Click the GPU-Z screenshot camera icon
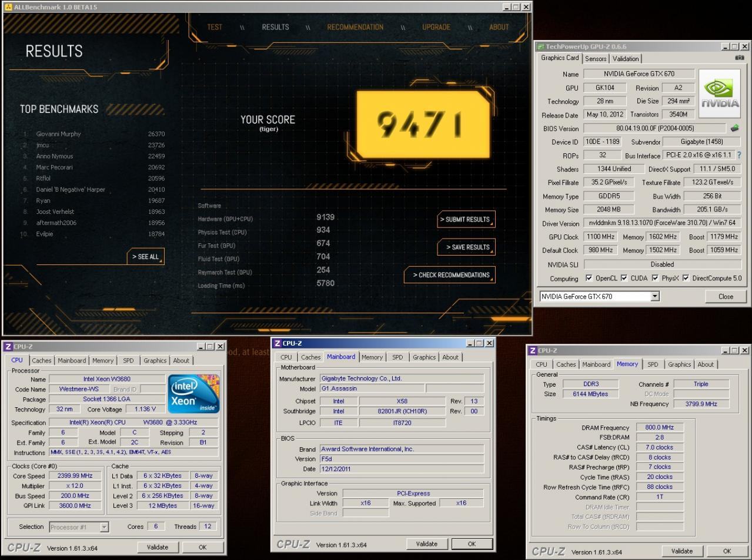The height and width of the screenshot is (560, 752). (740, 58)
